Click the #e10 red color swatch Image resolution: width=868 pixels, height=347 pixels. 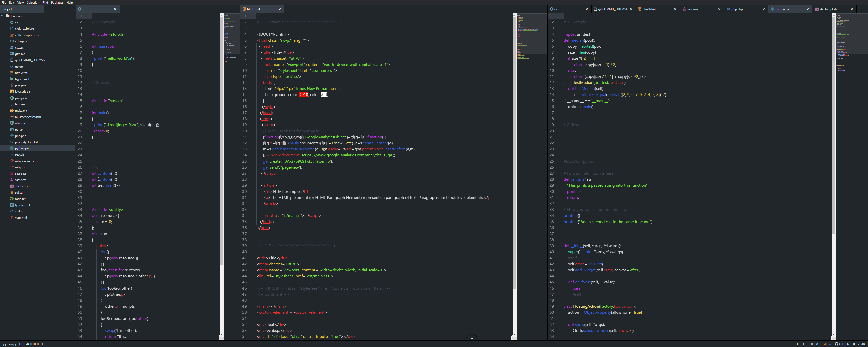click(x=303, y=94)
